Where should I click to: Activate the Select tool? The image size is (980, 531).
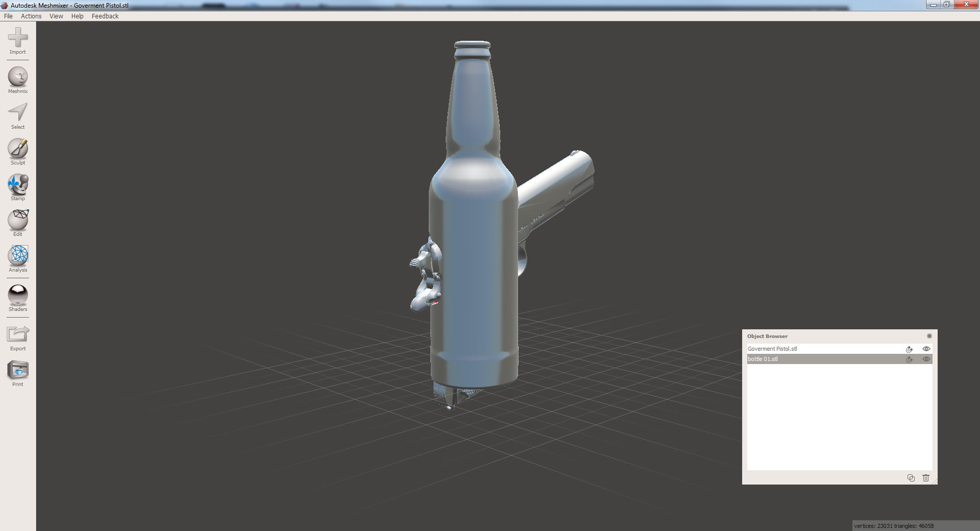tap(18, 116)
